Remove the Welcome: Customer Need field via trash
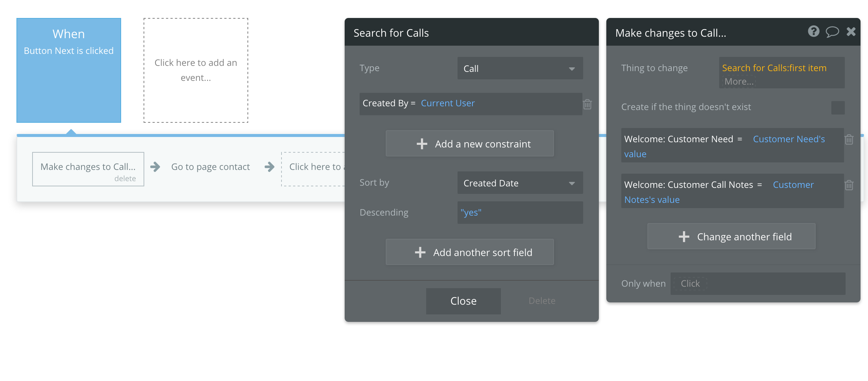Image resolution: width=868 pixels, height=381 pixels. click(x=849, y=140)
